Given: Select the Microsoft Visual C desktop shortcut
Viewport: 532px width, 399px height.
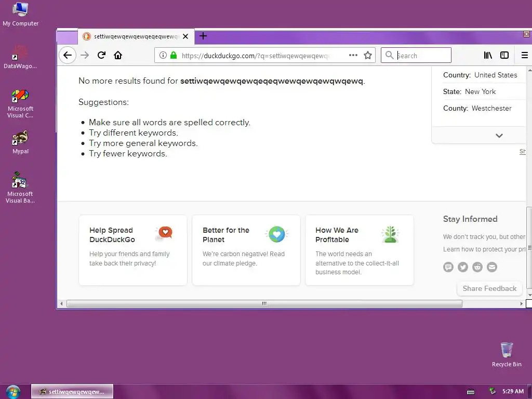Looking at the screenshot, I should (x=20, y=103).
